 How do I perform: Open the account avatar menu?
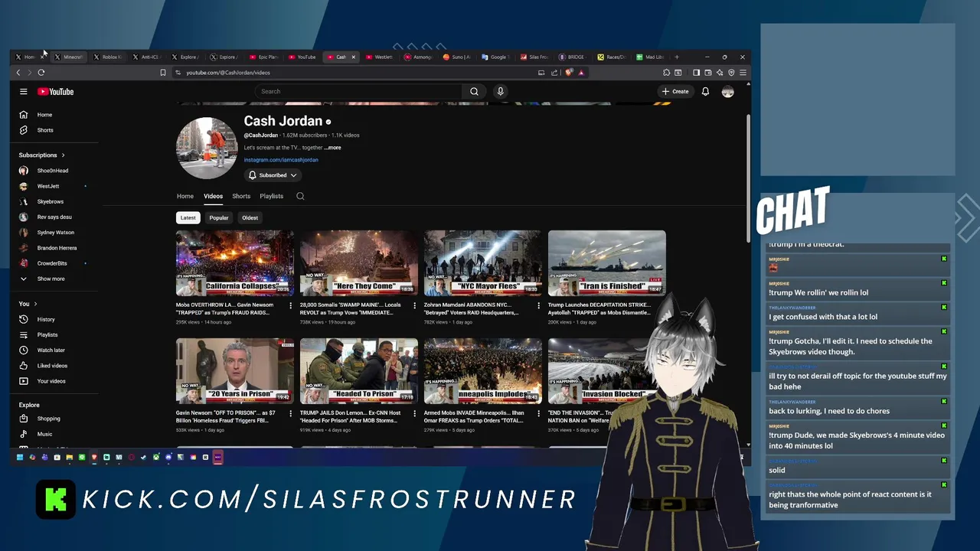(x=727, y=92)
